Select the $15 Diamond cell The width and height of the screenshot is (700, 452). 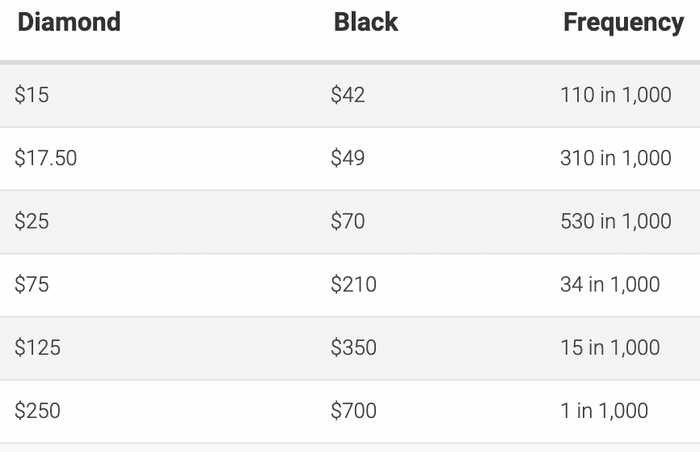[32, 95]
